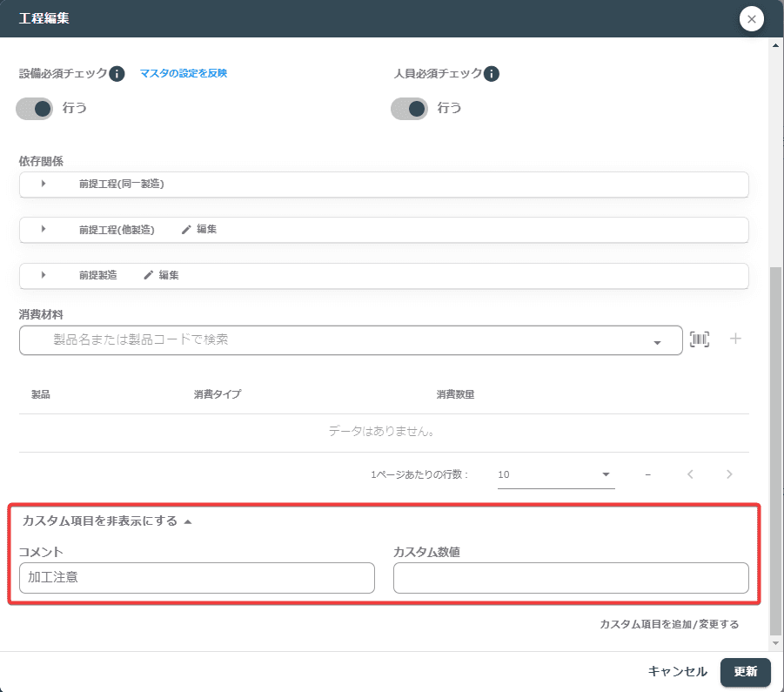Click 消費数量 column header
Screen dimensions: 784x692
[455, 394]
